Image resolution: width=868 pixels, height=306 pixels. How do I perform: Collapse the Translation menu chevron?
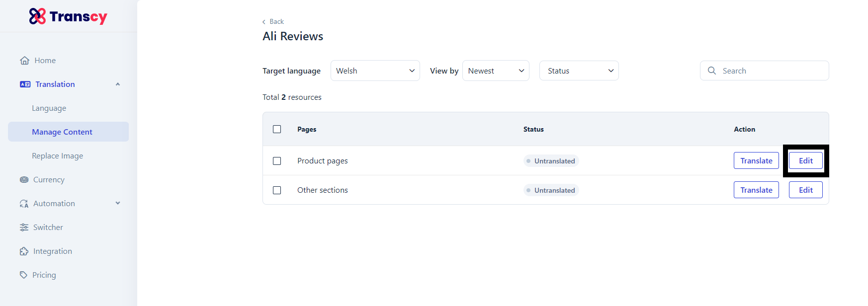(x=118, y=84)
